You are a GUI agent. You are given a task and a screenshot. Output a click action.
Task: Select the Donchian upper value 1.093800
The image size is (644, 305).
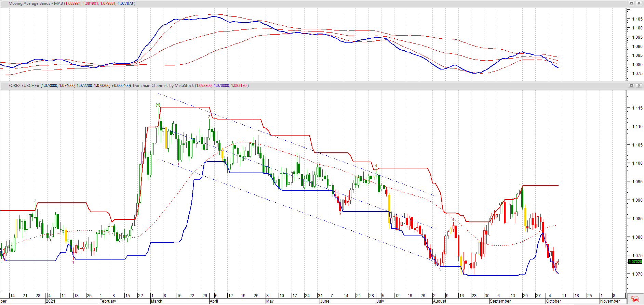[x=204, y=86]
